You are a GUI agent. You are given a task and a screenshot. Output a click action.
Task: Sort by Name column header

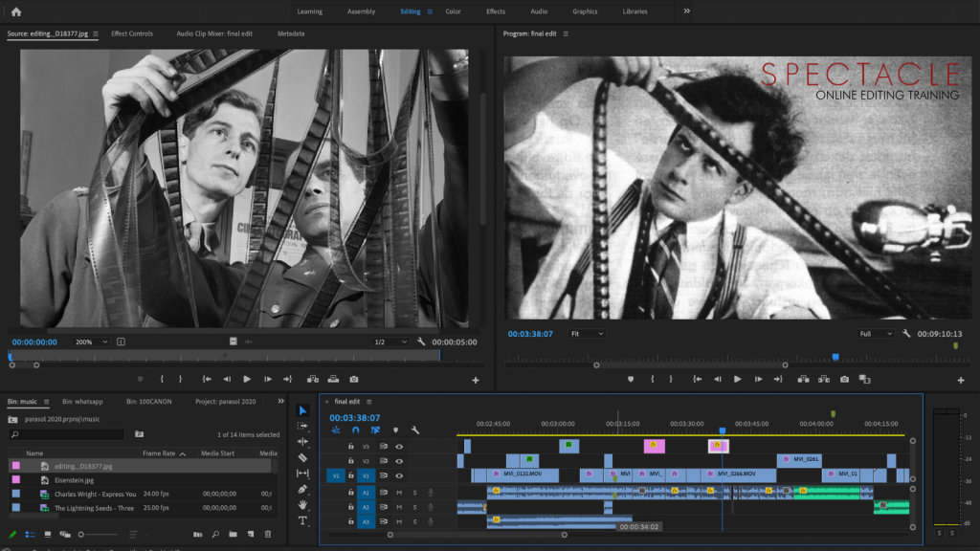point(34,453)
